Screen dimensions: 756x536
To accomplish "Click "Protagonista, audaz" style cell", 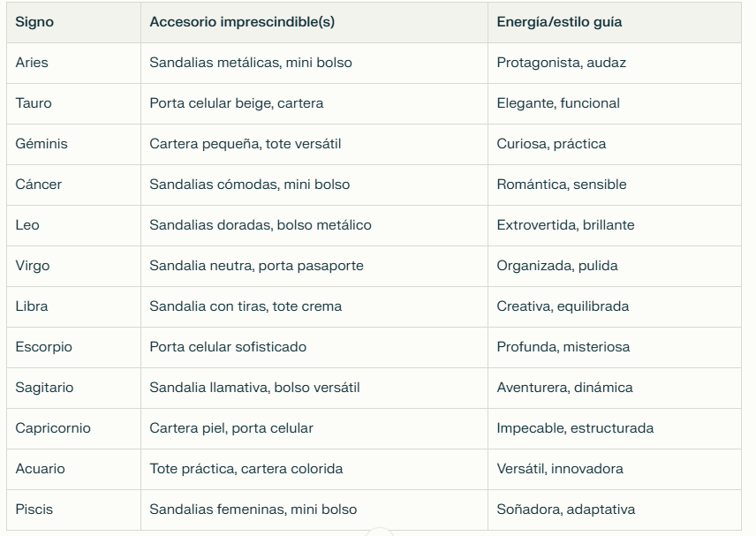I will coord(562,63).
